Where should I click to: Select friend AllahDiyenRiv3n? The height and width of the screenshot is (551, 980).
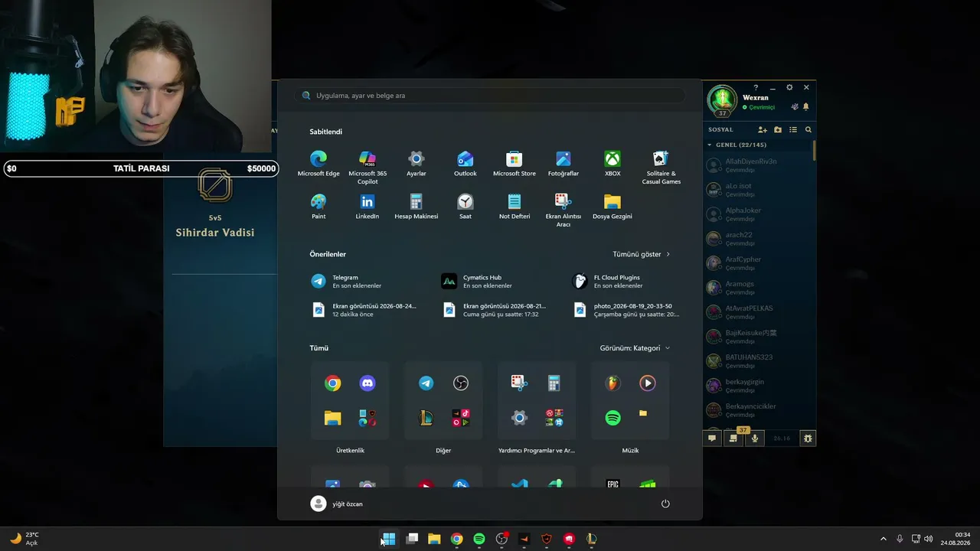758,165
